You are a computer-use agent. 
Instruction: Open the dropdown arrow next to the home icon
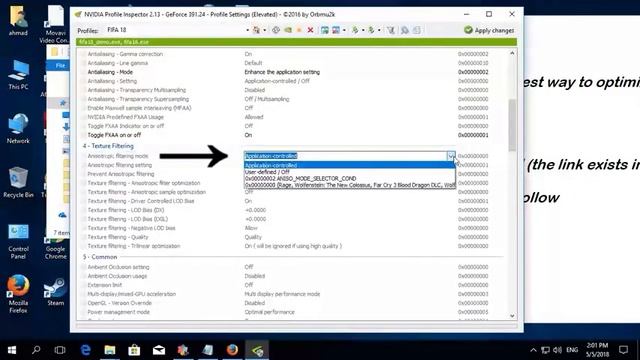click(264, 30)
